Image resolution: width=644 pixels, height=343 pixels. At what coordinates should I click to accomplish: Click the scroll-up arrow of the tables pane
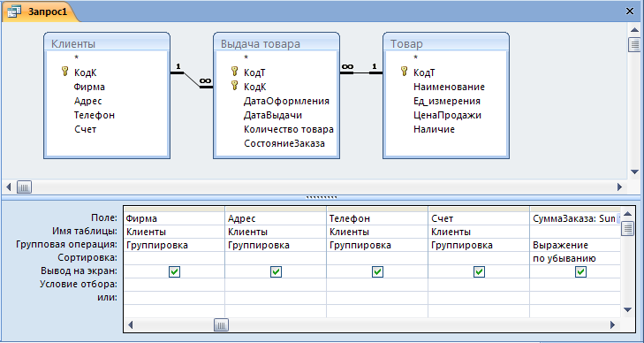[634, 29]
